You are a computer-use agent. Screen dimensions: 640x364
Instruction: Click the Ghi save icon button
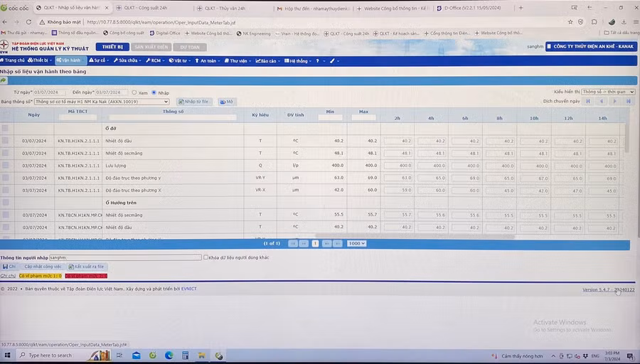tap(9, 267)
